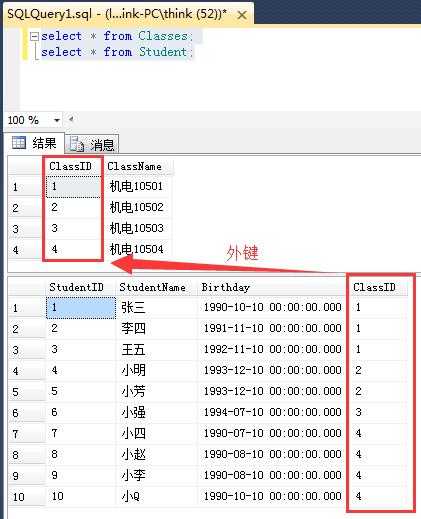
Task: Select birthday cell 1991-11-10 00:00:00.000
Action: 272,328
